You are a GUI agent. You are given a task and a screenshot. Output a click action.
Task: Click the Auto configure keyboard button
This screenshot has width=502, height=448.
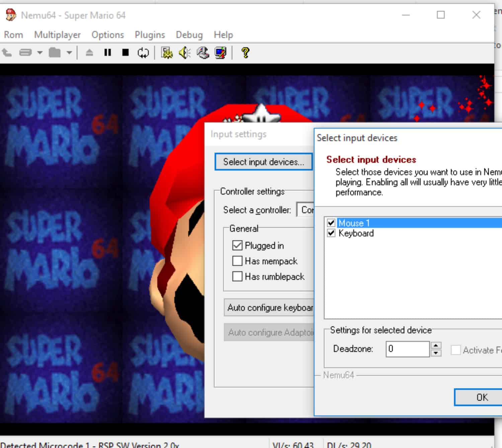coord(269,308)
